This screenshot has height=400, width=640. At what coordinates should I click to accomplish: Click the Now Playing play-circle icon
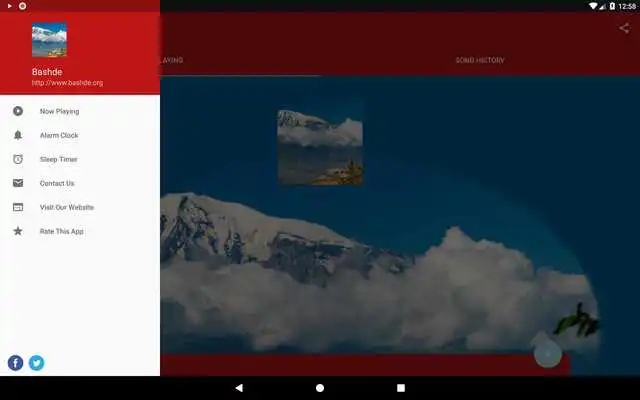[x=18, y=111]
